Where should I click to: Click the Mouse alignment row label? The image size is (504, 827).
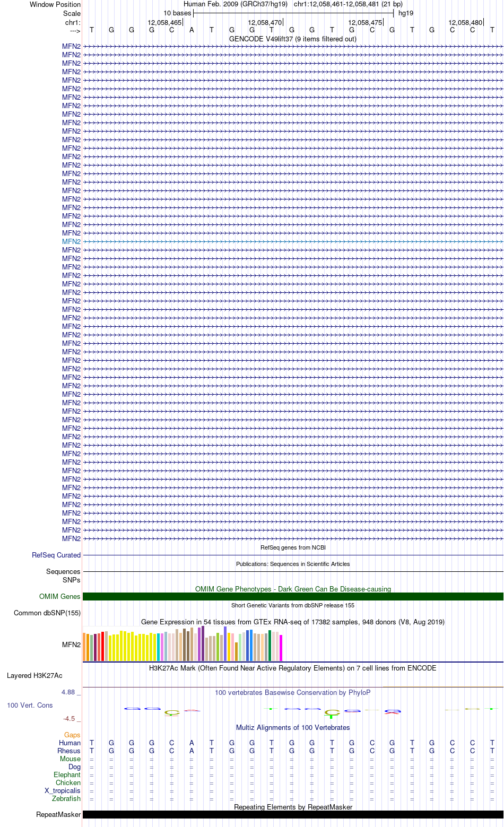[71, 759]
